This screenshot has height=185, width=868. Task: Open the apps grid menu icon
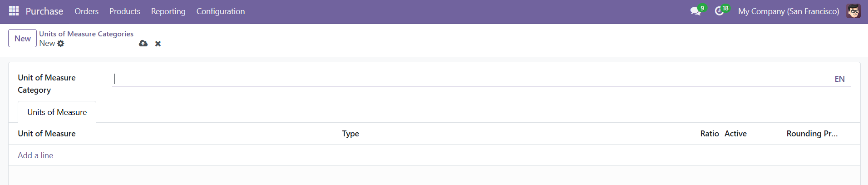click(14, 11)
